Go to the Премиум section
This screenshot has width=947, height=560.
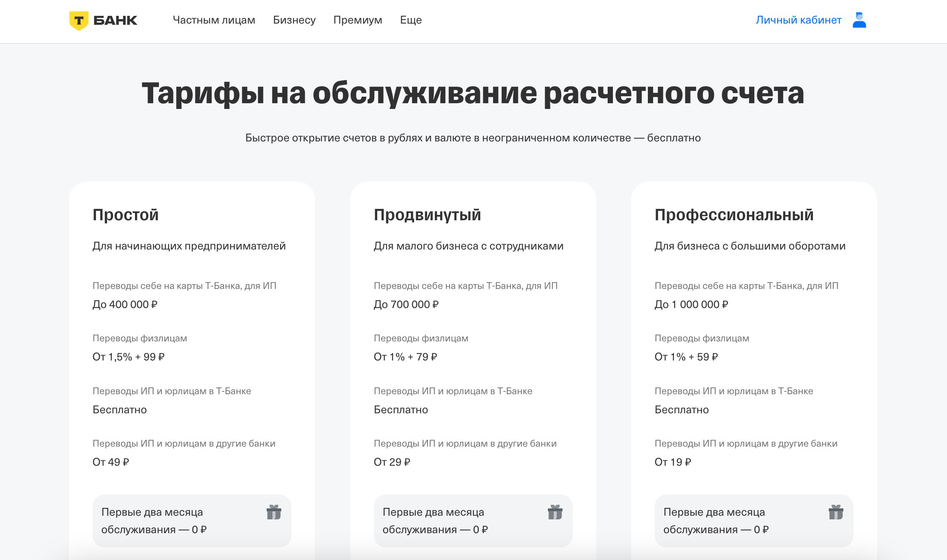pyautogui.click(x=358, y=20)
